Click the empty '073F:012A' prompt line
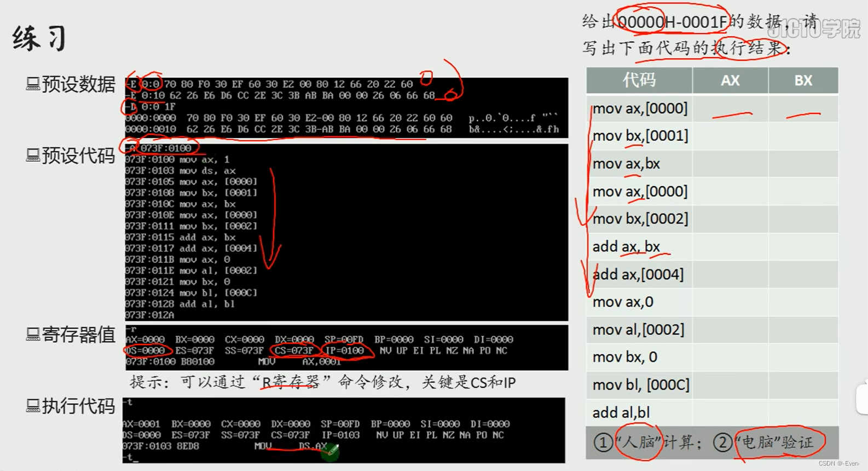The height and width of the screenshot is (471, 868). [x=150, y=315]
